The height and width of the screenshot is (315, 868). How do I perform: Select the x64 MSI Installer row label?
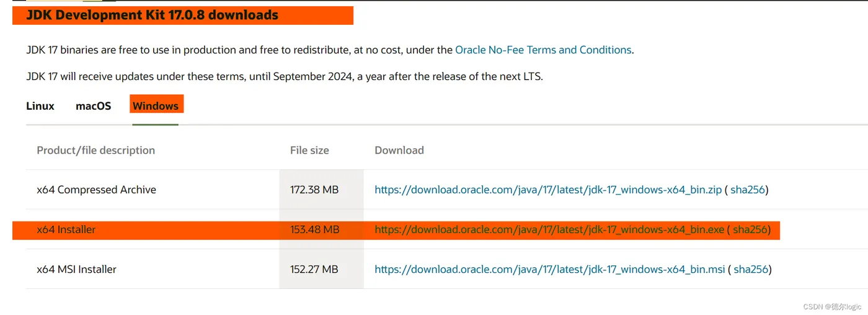click(77, 269)
